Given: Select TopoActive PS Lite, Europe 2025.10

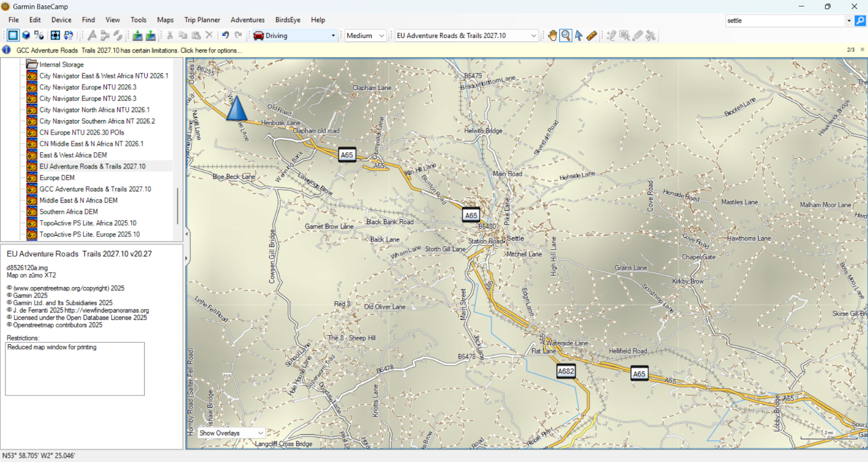Looking at the screenshot, I should click(x=90, y=235).
